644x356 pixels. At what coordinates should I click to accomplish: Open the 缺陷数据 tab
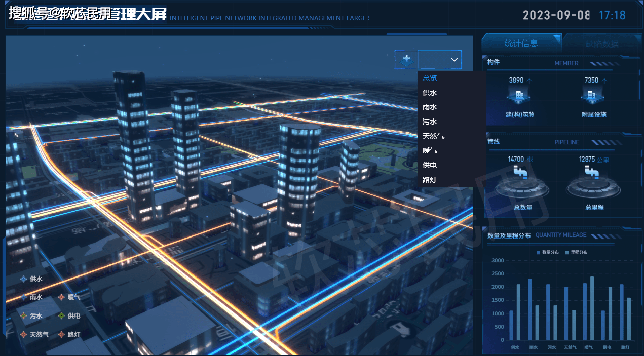[x=602, y=44]
